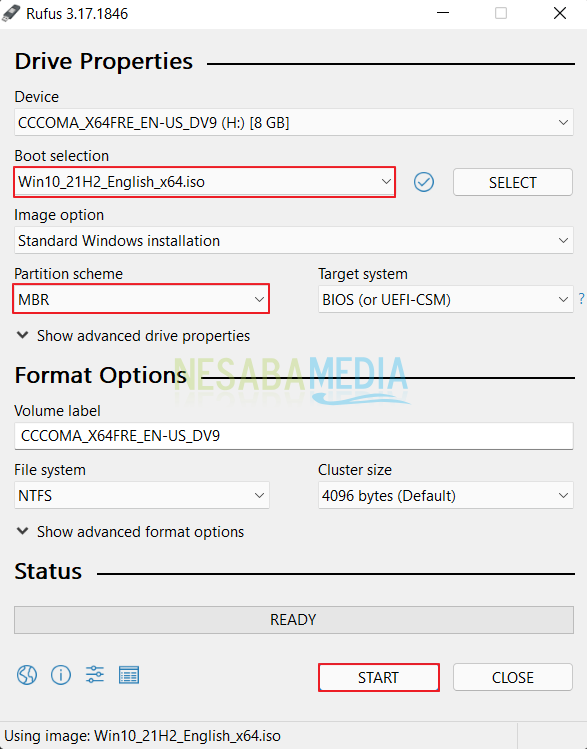Click the CLOSE button
Image resolution: width=587 pixels, height=749 pixels.
[x=512, y=677]
